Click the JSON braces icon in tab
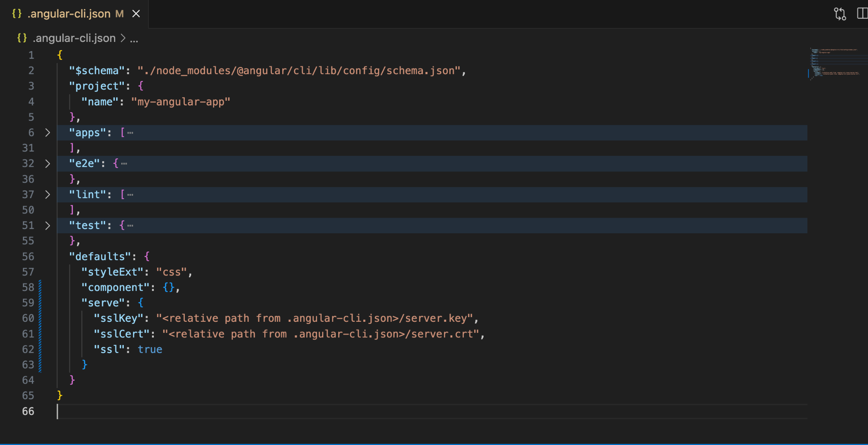Image resolution: width=868 pixels, height=445 pixels. 17,14
